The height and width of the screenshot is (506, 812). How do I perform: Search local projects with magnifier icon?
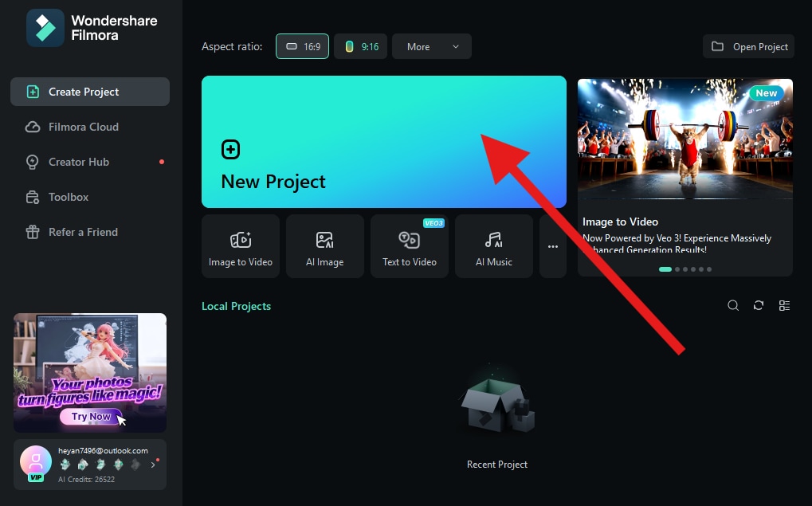[x=733, y=305]
